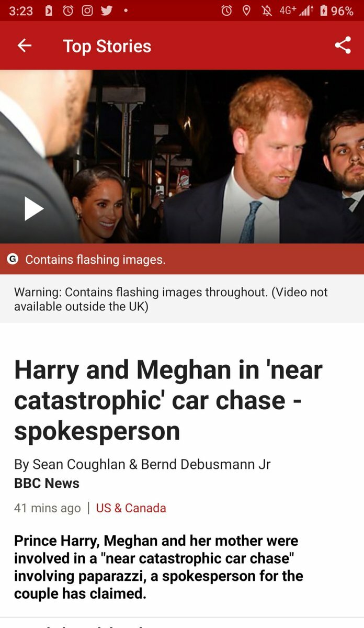
Task: Tap the muted notifications bell icon
Action: (x=266, y=10)
